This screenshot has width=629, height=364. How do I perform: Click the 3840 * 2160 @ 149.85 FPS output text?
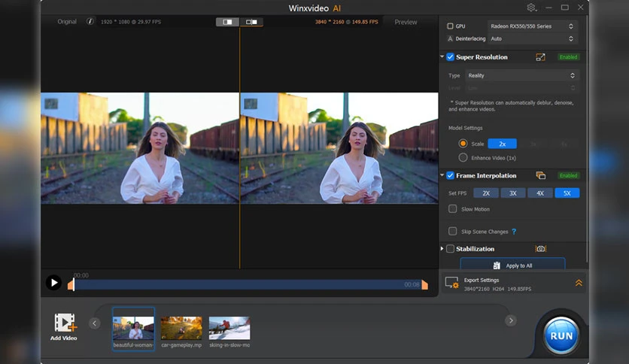347,22
